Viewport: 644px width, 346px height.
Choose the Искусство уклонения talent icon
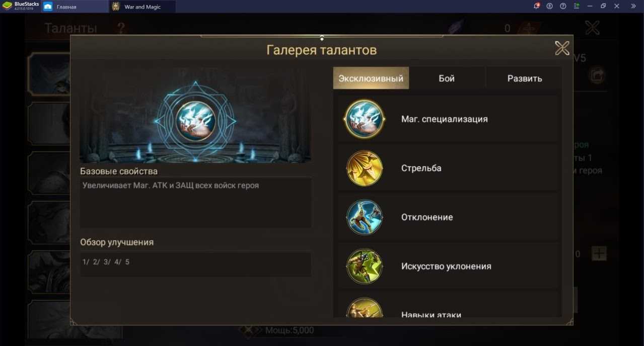click(x=365, y=267)
